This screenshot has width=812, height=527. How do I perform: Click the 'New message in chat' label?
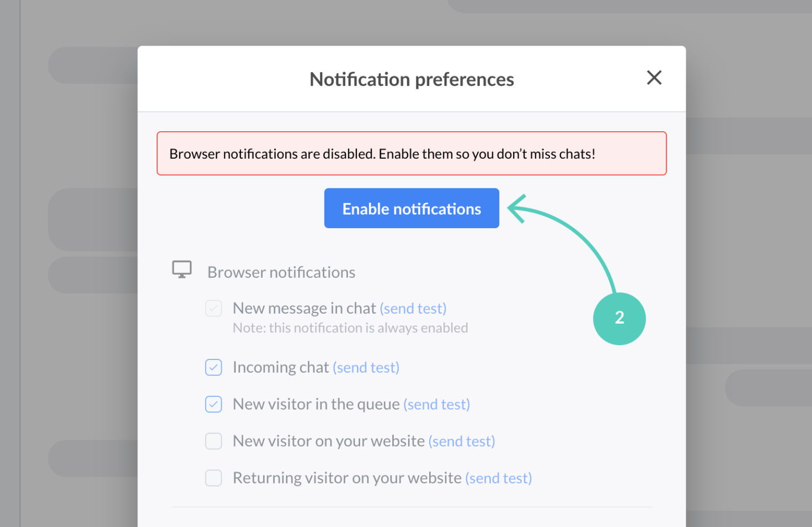304,308
